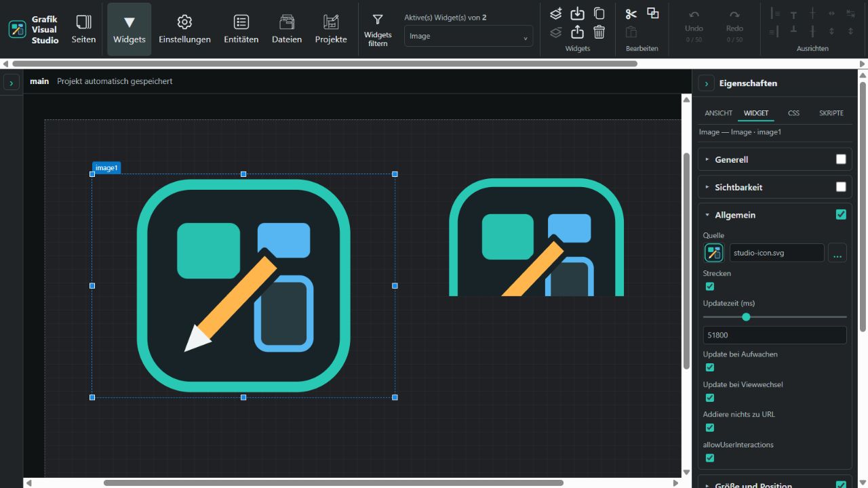This screenshot has height=488, width=868.
Task: Open the Widgets toolbar button
Action: point(130,29)
